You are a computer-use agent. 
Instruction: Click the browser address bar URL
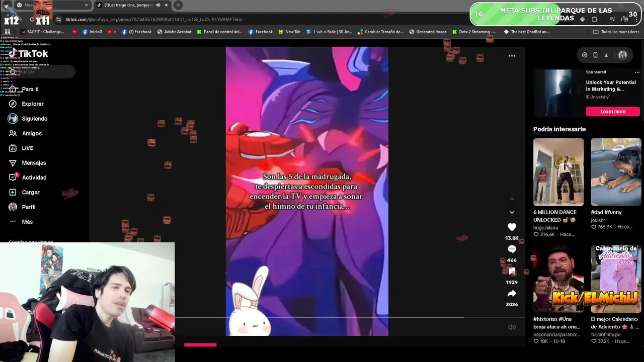coord(153,19)
